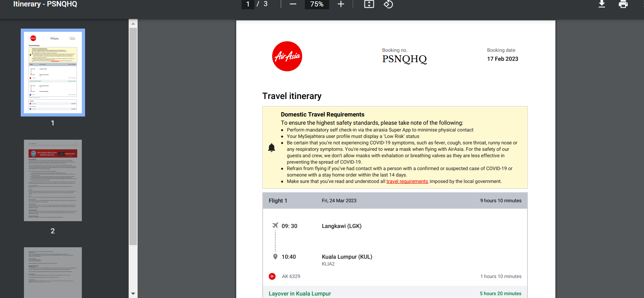
Task: Click flight date Fri, 24 Mar 2023
Action: coord(339,201)
